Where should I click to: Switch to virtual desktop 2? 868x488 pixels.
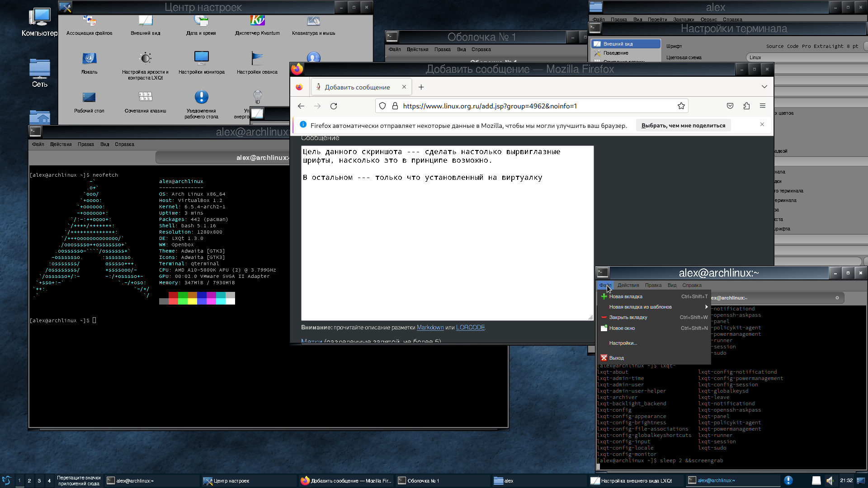click(29, 480)
